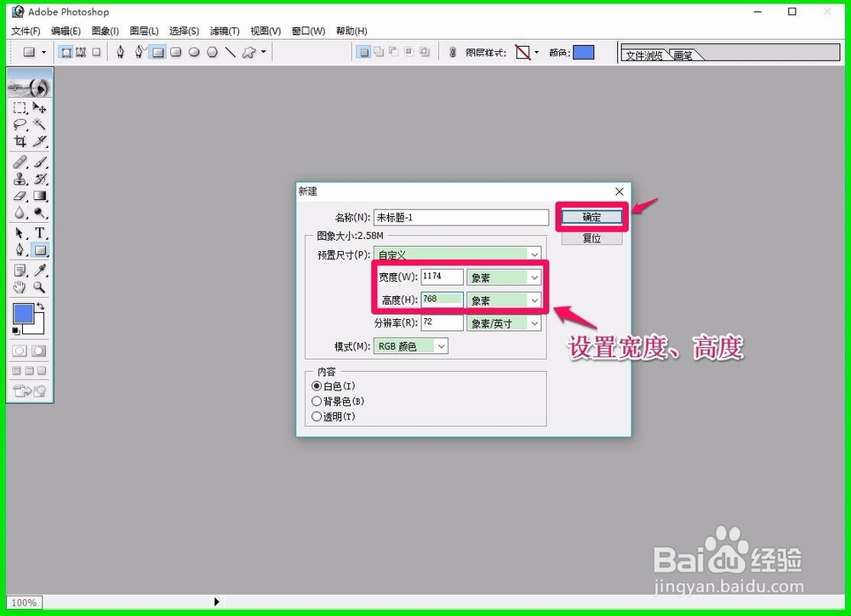Confirm new document with OK button
The image size is (851, 616).
click(591, 217)
